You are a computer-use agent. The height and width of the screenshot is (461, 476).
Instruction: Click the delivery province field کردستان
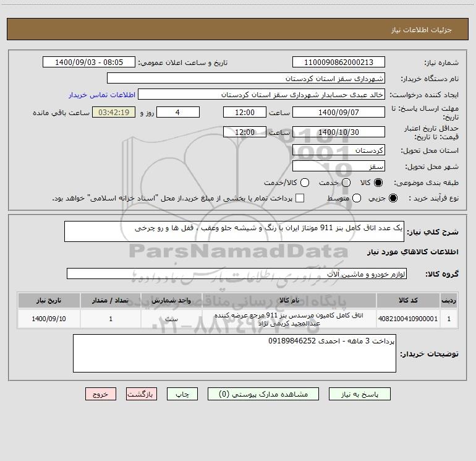click(339, 150)
